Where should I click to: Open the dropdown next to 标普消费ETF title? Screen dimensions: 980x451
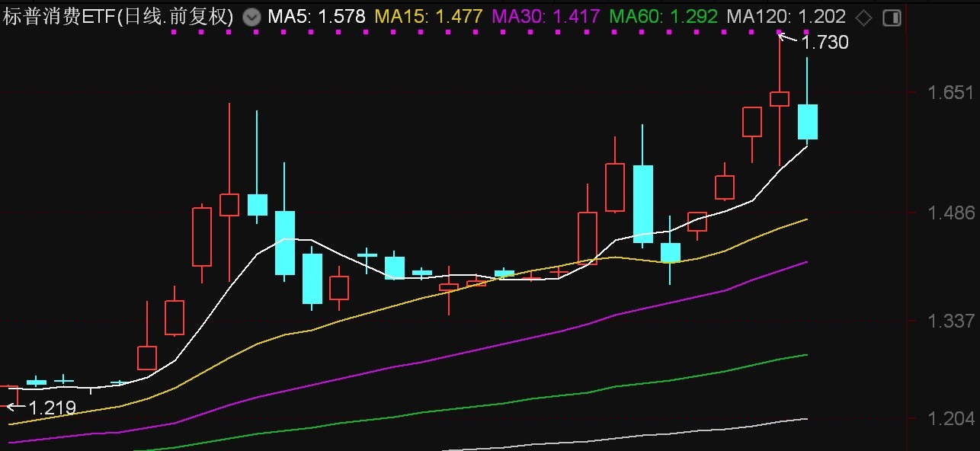point(251,17)
